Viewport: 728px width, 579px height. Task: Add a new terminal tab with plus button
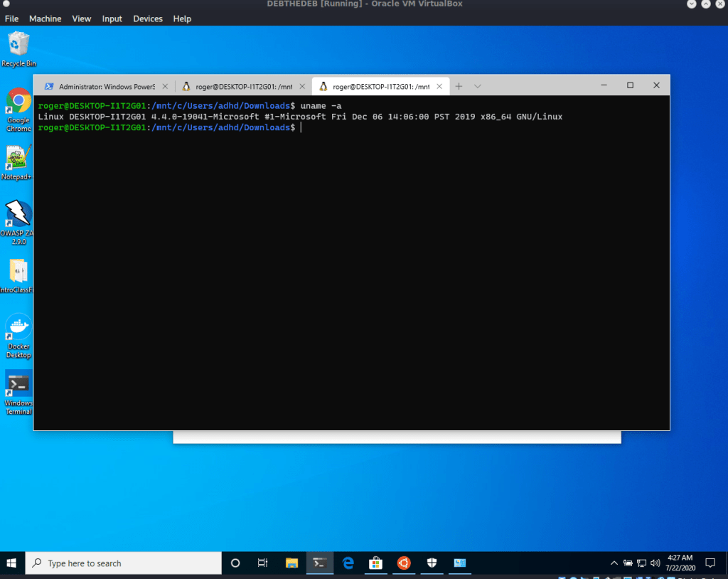459,86
